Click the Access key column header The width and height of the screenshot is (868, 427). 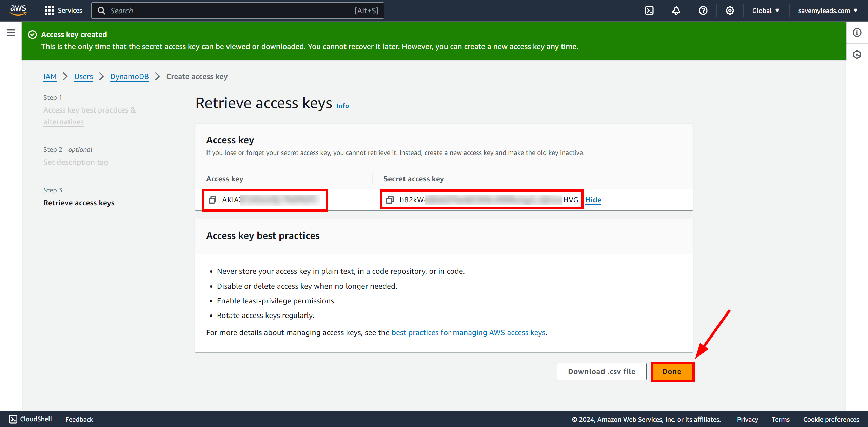point(224,179)
